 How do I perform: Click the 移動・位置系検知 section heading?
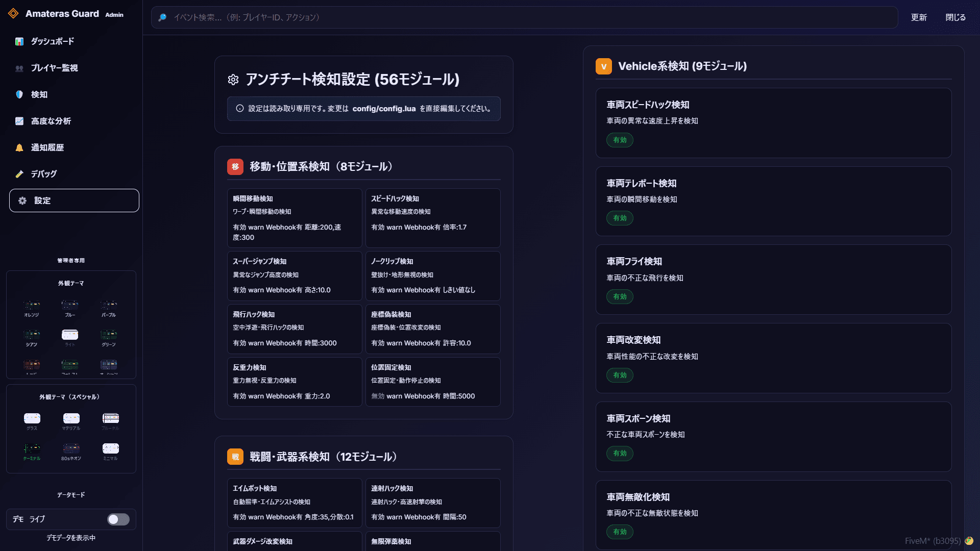(x=323, y=167)
